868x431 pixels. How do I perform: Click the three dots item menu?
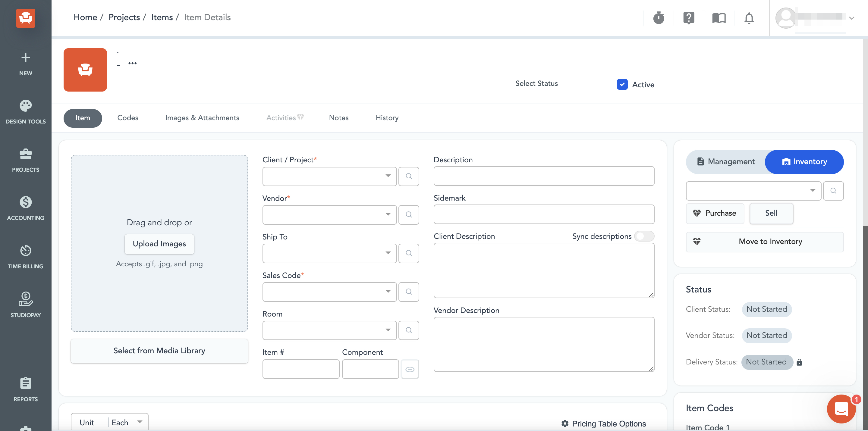(132, 63)
